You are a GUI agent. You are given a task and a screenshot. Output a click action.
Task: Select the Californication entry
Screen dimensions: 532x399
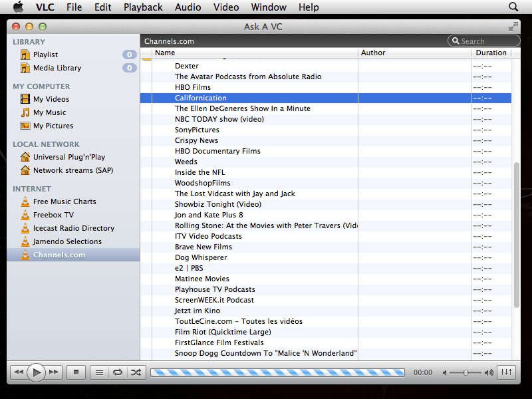[x=326, y=98]
